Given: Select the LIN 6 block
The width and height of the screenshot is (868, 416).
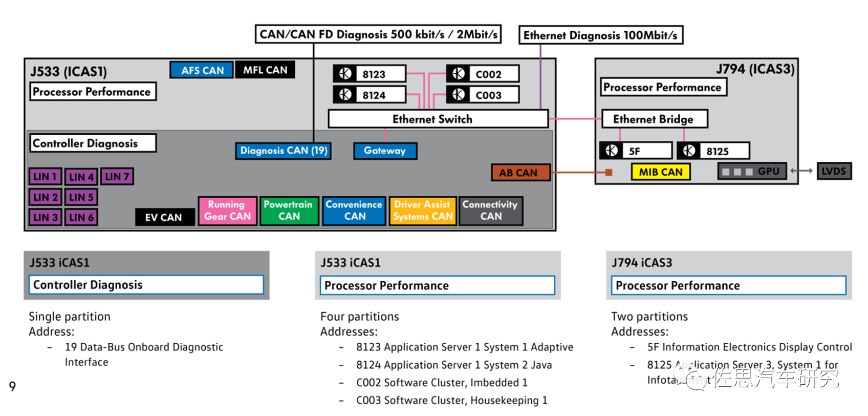Looking at the screenshot, I should (81, 217).
